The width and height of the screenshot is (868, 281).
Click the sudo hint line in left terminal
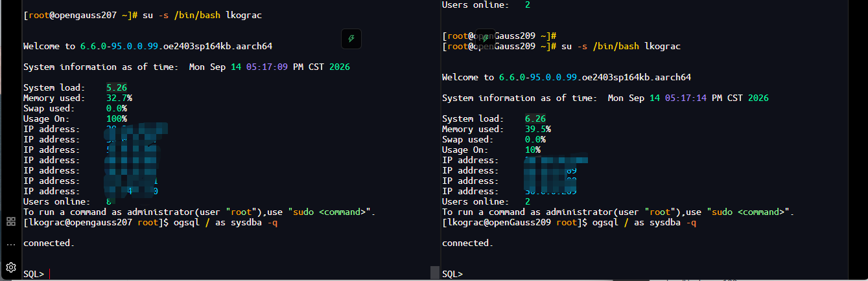(x=200, y=212)
